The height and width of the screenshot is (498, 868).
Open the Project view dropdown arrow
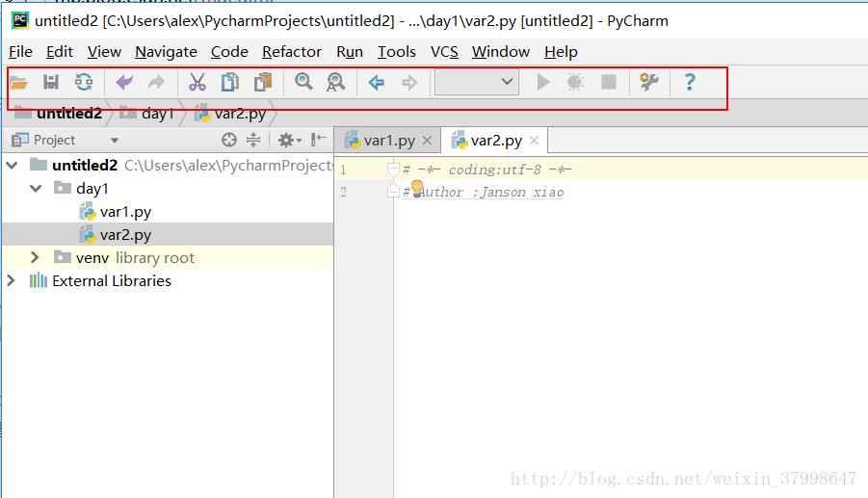(x=115, y=141)
